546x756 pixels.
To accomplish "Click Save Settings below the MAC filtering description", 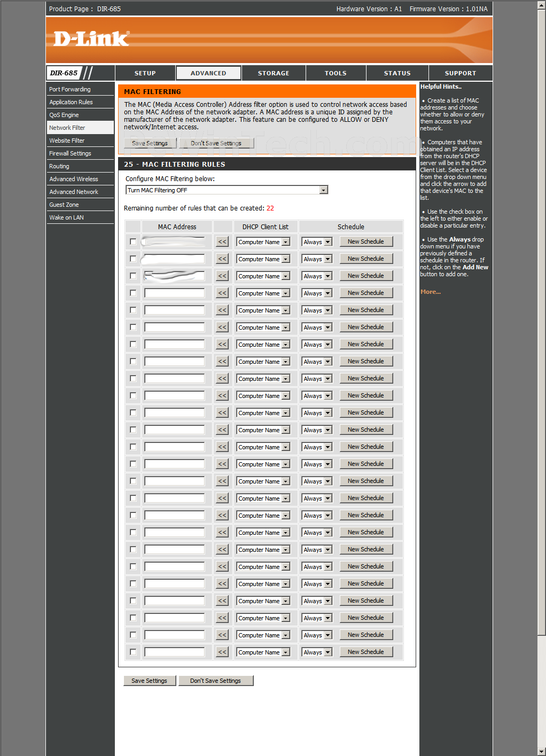I will coord(150,143).
